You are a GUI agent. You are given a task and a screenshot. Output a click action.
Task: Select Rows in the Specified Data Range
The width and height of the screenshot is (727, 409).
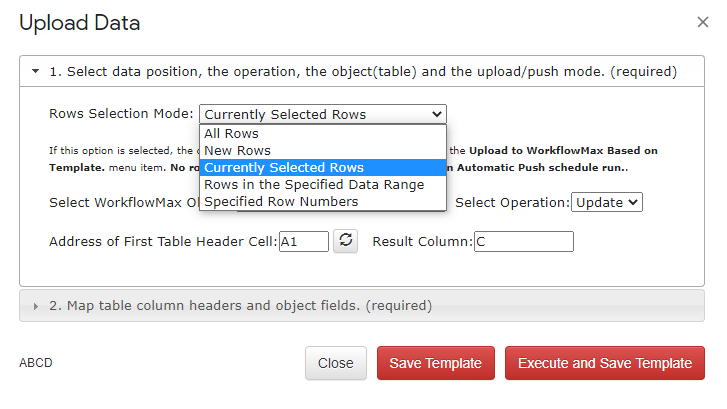tap(323, 185)
